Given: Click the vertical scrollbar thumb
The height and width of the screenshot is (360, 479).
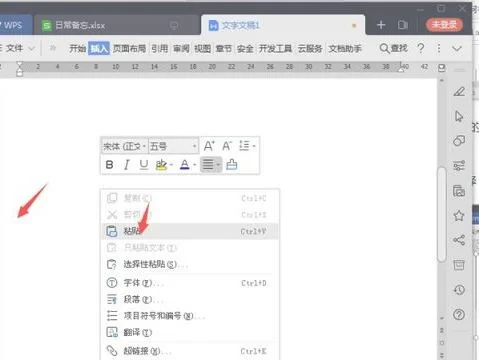Looking at the screenshot, I should 442,214.
